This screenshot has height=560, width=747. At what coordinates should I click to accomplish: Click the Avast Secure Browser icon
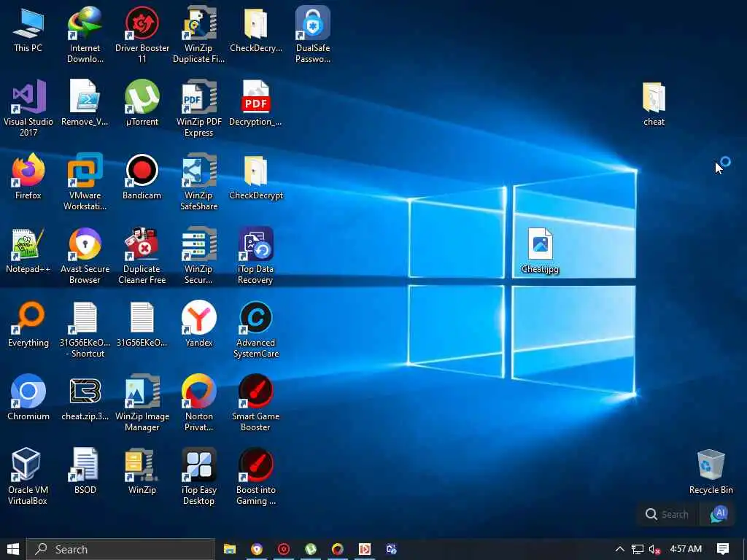(x=85, y=244)
